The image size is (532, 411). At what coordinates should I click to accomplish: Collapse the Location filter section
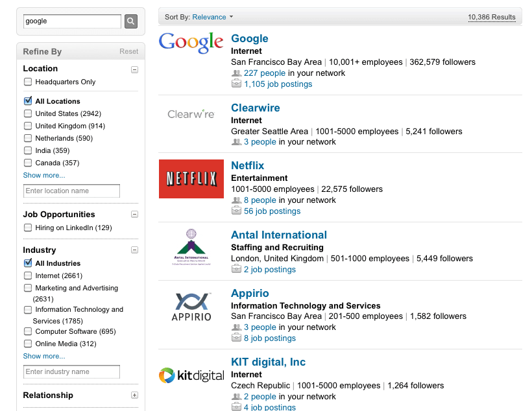pyautogui.click(x=135, y=69)
